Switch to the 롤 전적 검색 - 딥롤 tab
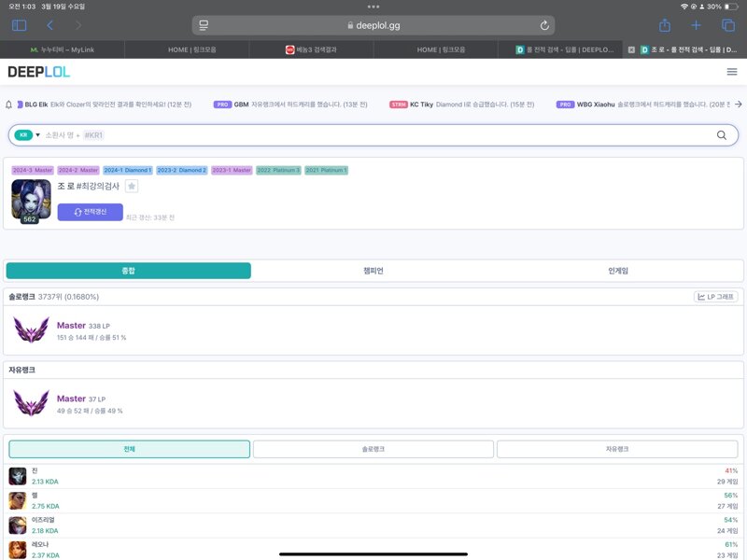 click(x=560, y=49)
